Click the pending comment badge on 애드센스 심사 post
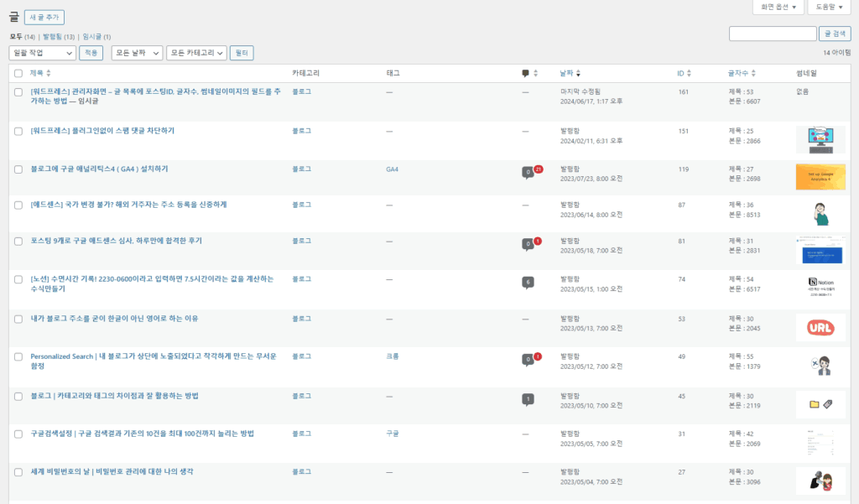Viewport: 859px width, 504px height. [538, 242]
